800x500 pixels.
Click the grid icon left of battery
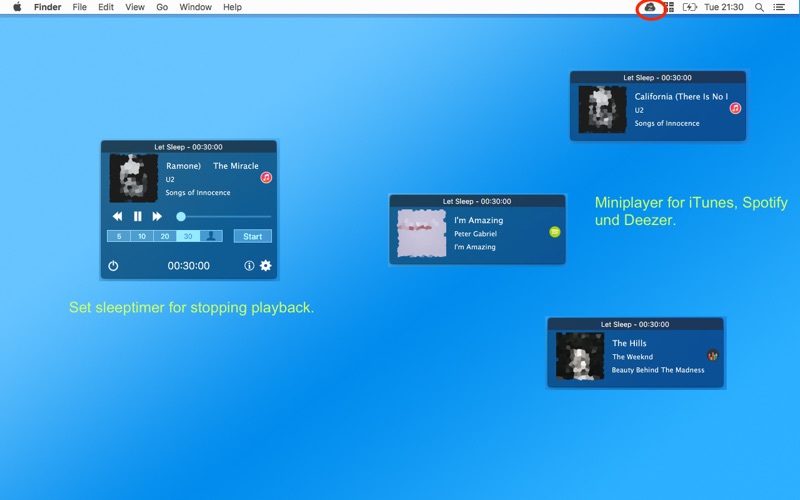coord(669,7)
